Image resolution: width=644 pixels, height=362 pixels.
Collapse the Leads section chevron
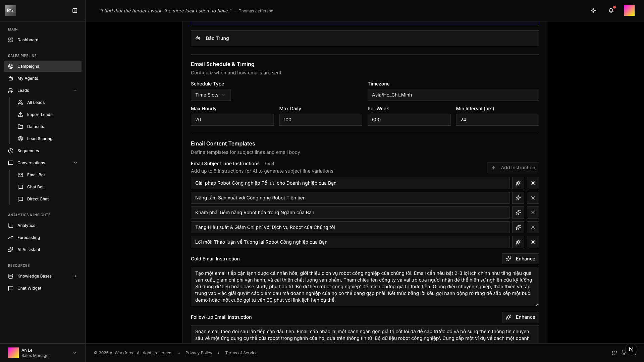(x=75, y=90)
